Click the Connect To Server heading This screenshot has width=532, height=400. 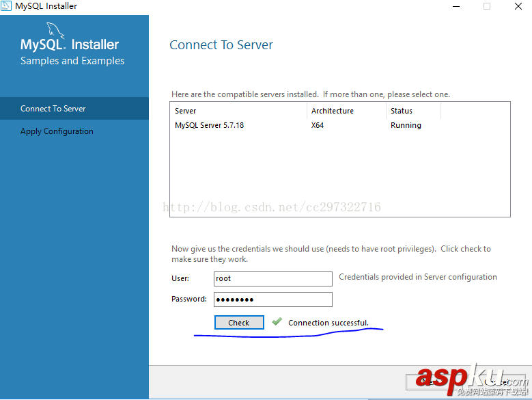(x=221, y=45)
